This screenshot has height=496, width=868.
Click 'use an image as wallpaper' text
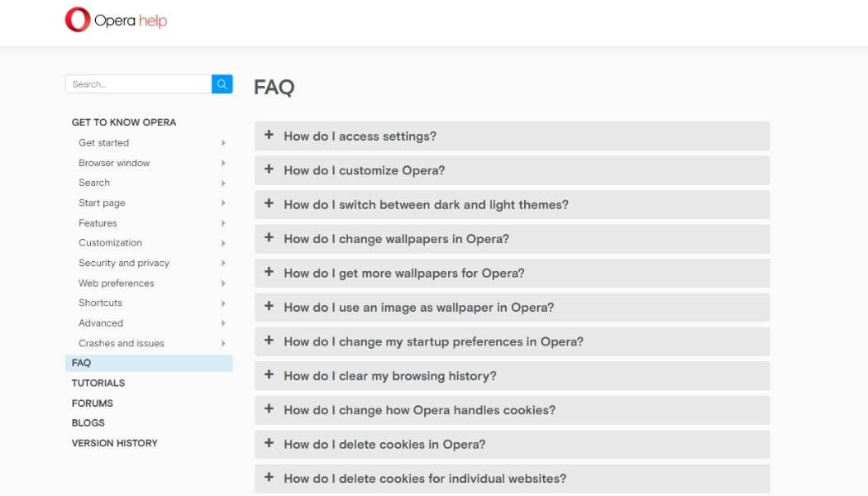[x=417, y=308]
